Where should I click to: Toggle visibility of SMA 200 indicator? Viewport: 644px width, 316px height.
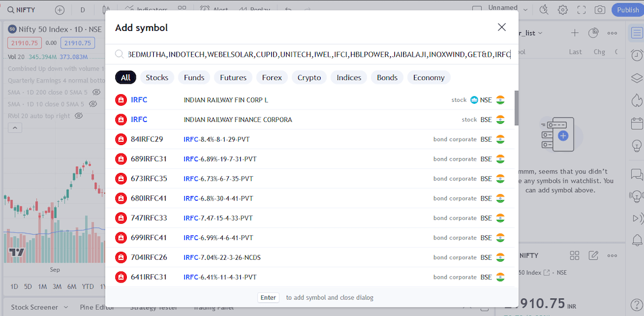coord(97,92)
